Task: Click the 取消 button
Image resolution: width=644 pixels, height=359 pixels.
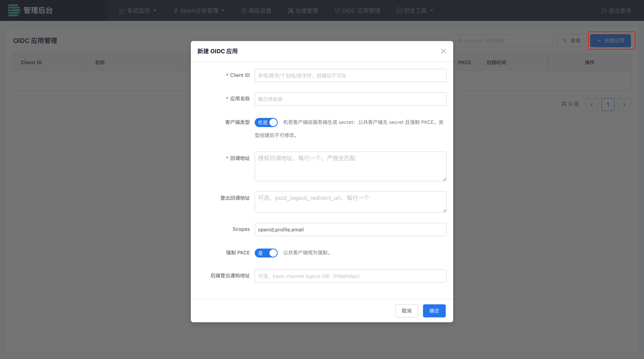Action: click(x=406, y=311)
